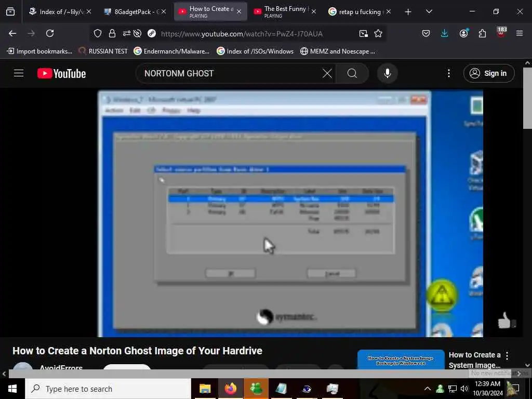Click the yellow warning annotation on the video
The image size is (532, 399).
[442, 295]
